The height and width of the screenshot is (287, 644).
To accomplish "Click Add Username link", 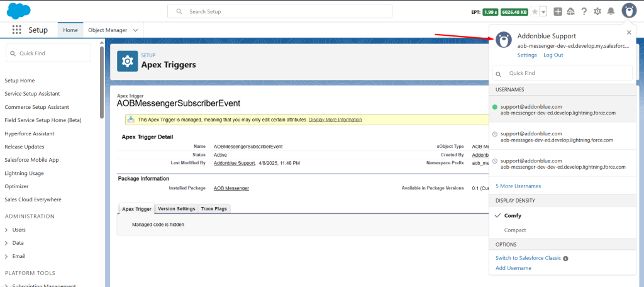I will pos(513,268).
